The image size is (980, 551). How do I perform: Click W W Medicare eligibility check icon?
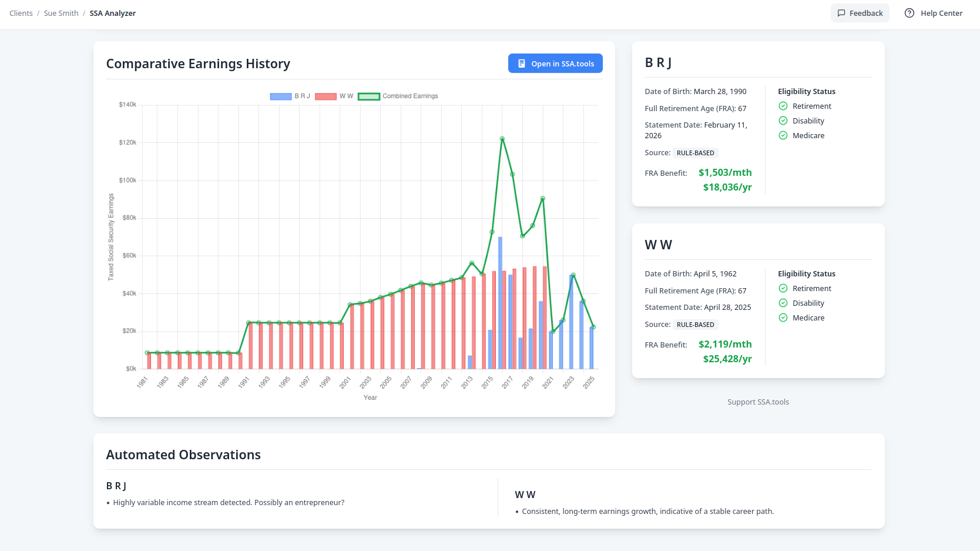coord(783,318)
